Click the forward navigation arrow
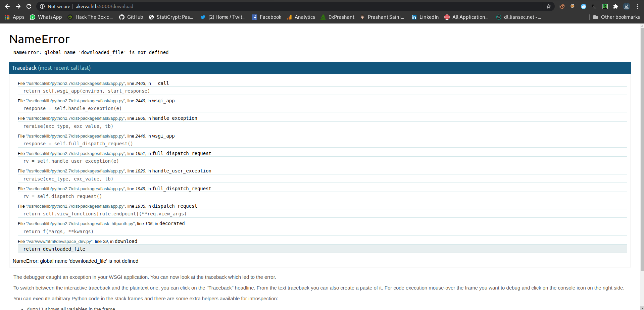644x310 pixels. point(18,6)
